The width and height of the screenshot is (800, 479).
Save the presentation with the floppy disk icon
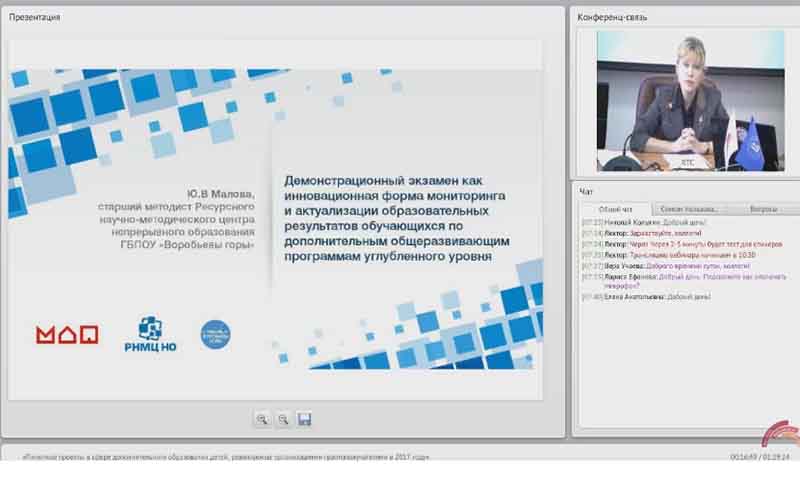[x=305, y=419]
